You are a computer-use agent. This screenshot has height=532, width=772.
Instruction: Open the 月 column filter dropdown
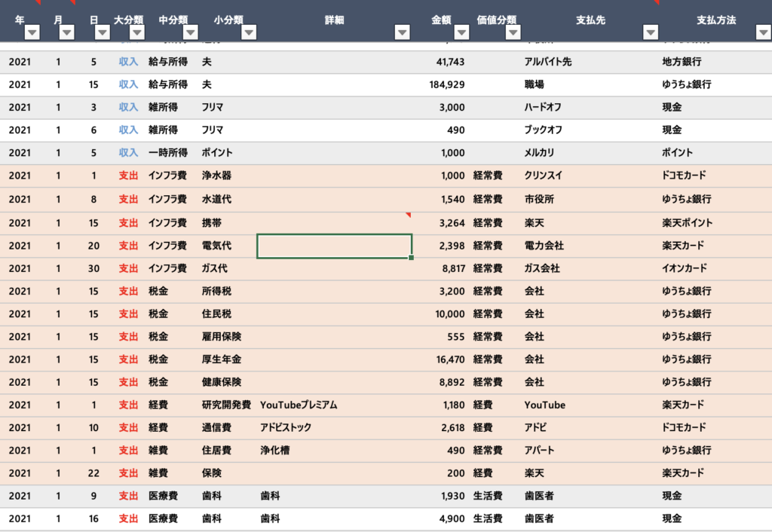(x=67, y=32)
